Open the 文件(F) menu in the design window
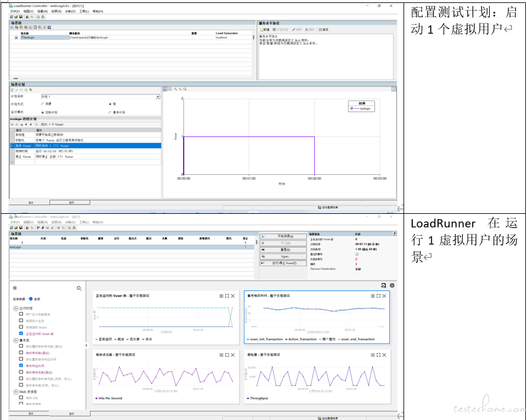 (15, 11)
